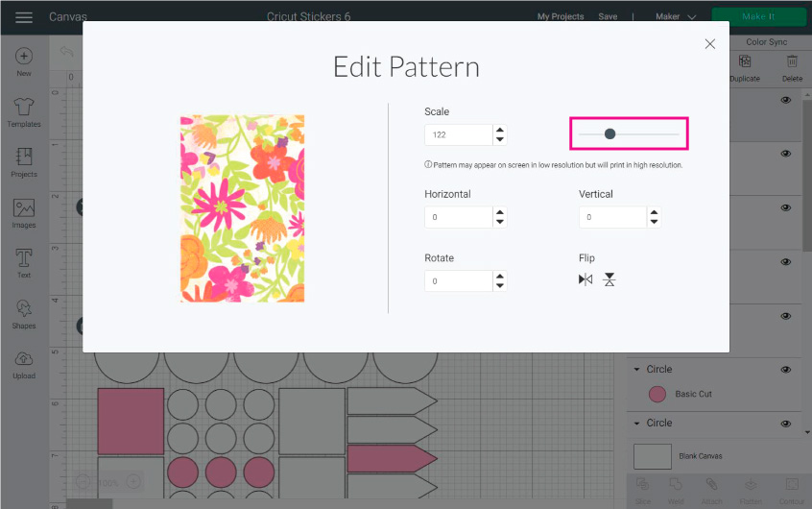Open My Projects
The width and height of the screenshot is (812, 509).
561,16
